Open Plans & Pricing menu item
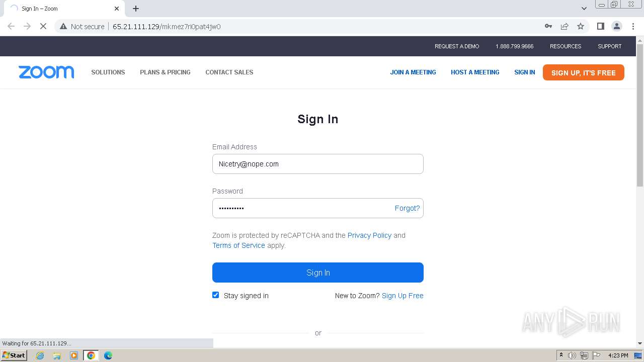 point(165,72)
